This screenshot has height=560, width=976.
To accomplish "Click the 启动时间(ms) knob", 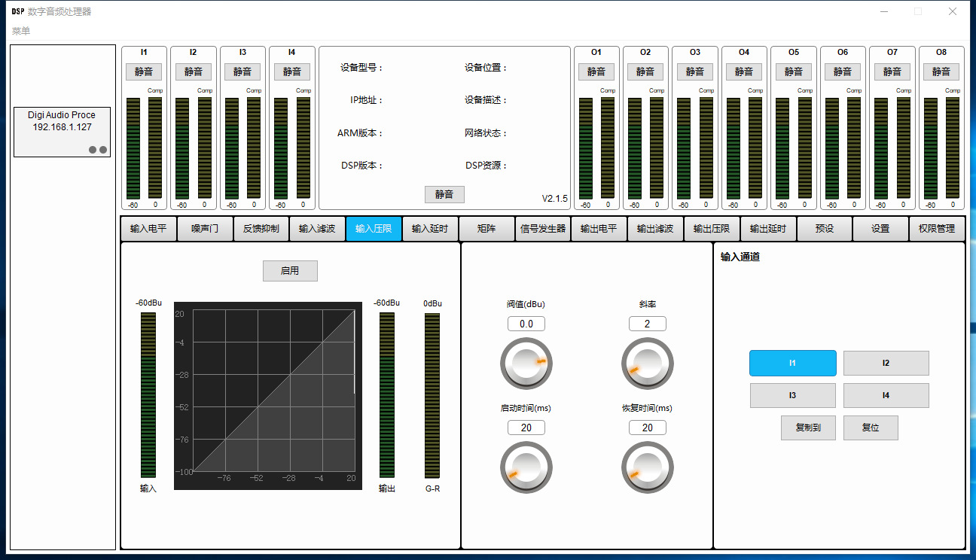I will tap(526, 467).
